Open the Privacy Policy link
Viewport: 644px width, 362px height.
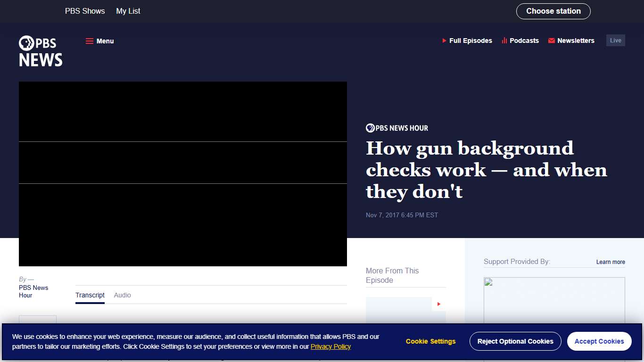pyautogui.click(x=331, y=346)
